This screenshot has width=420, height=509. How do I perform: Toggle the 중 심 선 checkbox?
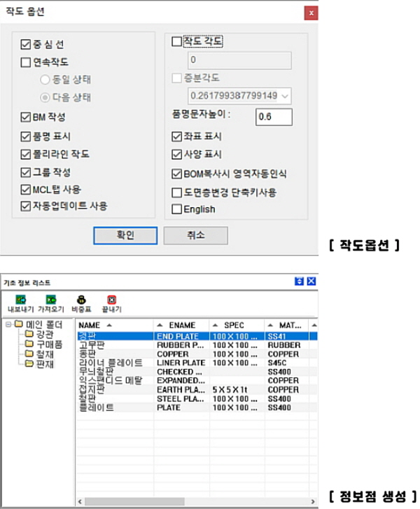pyautogui.click(x=26, y=44)
